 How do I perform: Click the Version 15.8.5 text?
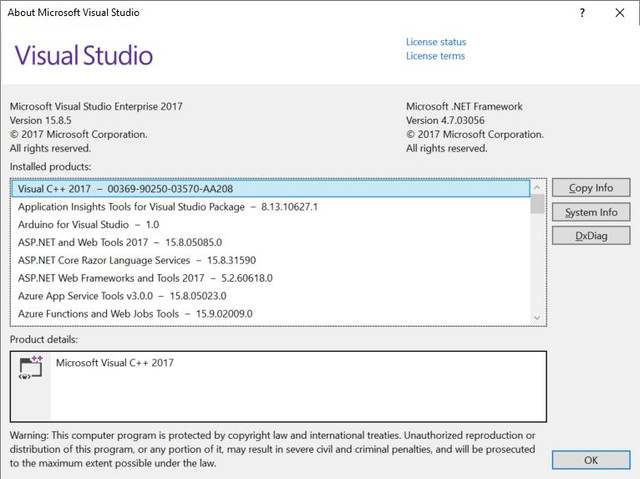point(40,120)
